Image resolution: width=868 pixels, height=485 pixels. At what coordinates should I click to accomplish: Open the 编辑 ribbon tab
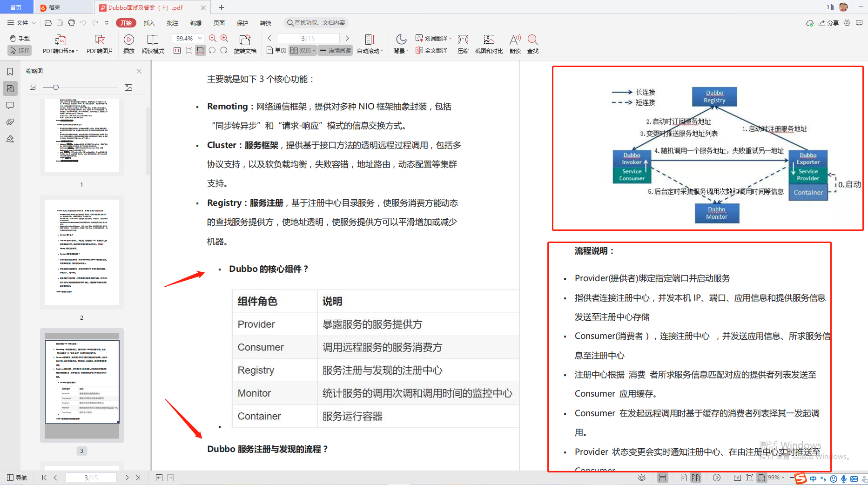tap(195, 23)
